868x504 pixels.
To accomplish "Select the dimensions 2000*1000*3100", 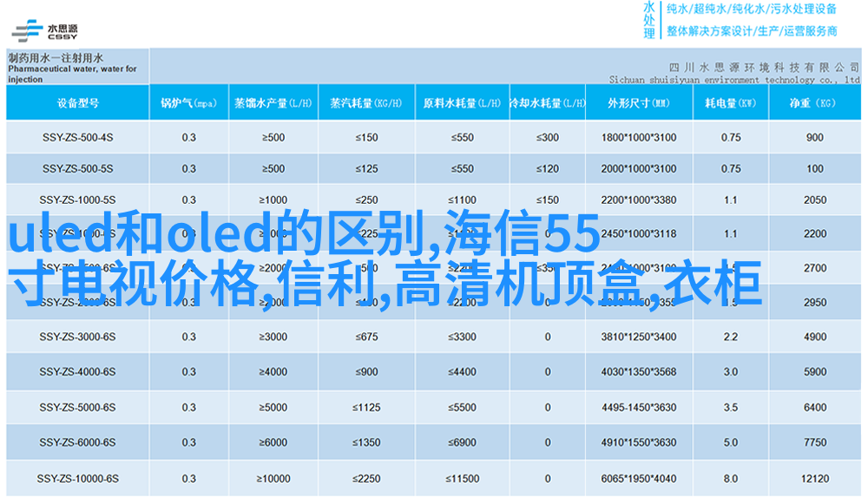I will (639, 169).
